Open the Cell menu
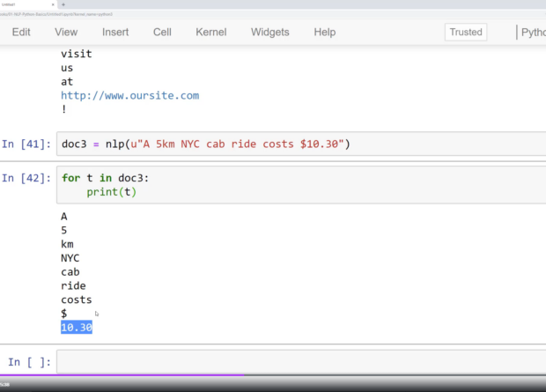 coord(162,32)
